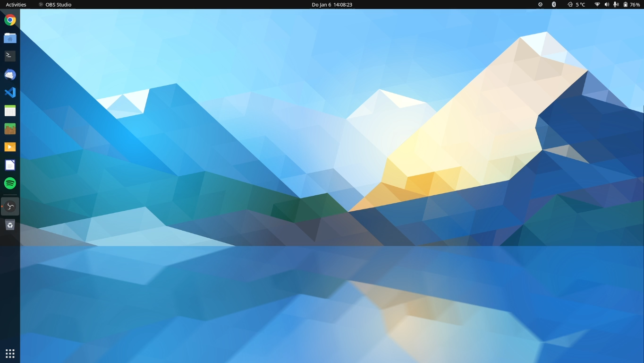
Task: Open the document writer app in dock
Action: click(x=10, y=165)
